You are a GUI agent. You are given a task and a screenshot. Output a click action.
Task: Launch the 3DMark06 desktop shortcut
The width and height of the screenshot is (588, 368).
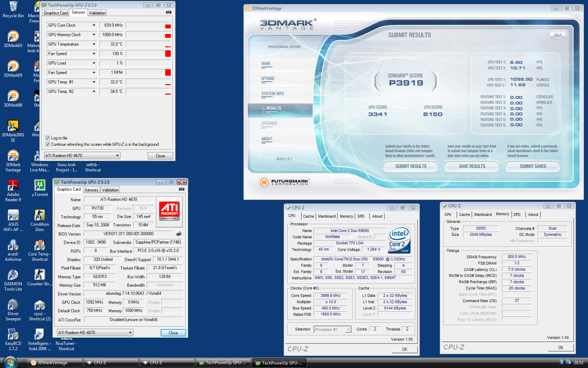pos(13,99)
